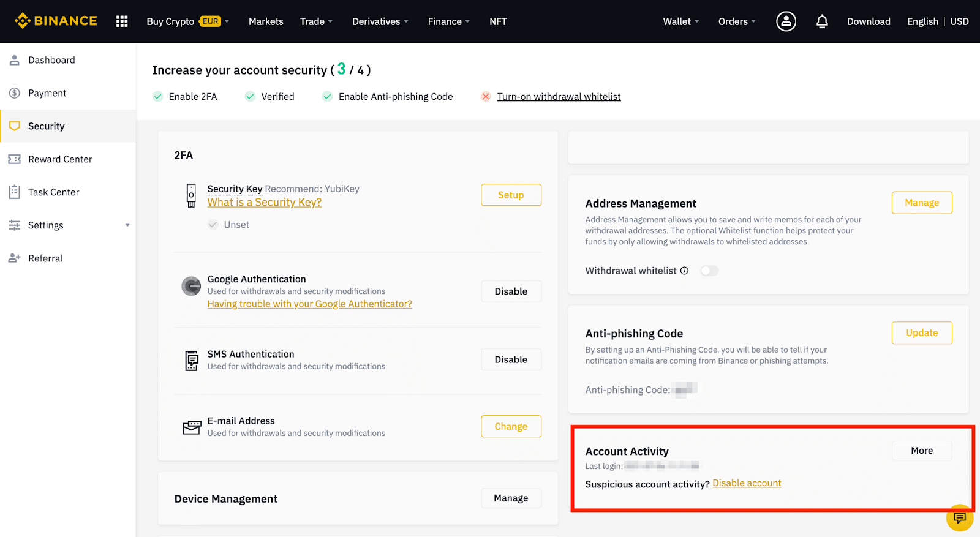Click the blurred Anti-phishing Code value
Viewport: 980px width, 537px height.
point(685,389)
